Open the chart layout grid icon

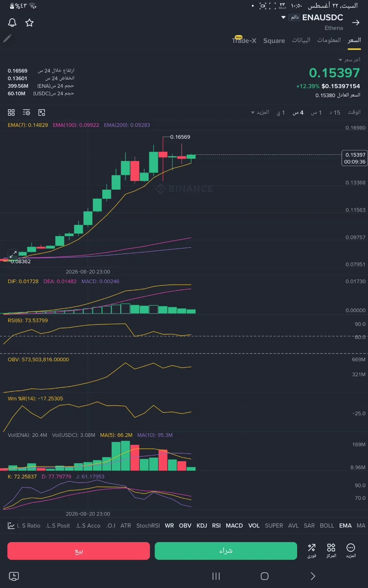point(11,113)
